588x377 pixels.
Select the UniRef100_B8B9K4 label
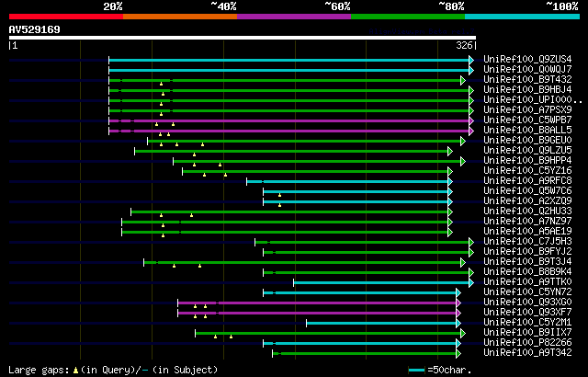coord(527,272)
